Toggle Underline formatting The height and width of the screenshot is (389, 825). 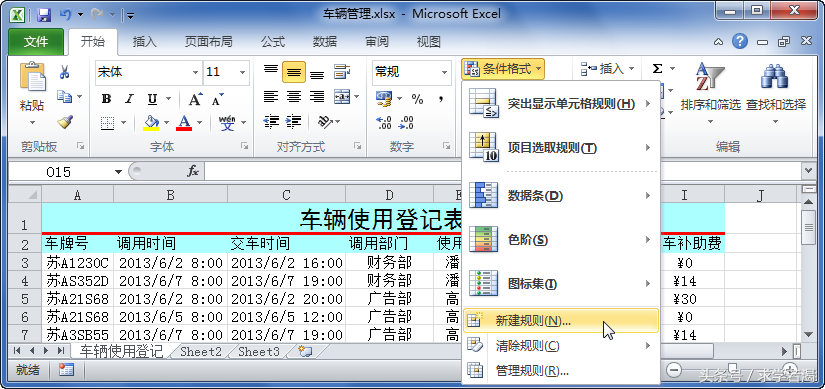coord(153,98)
